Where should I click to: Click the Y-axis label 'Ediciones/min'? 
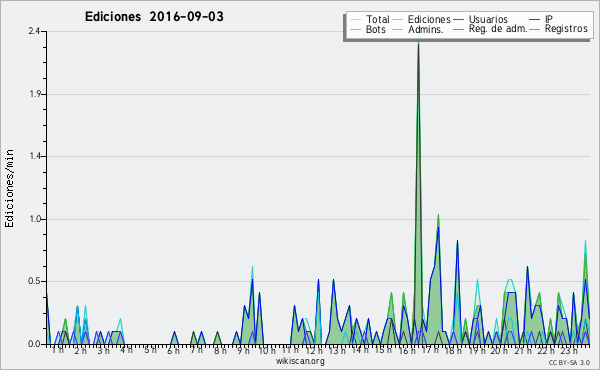(9, 188)
